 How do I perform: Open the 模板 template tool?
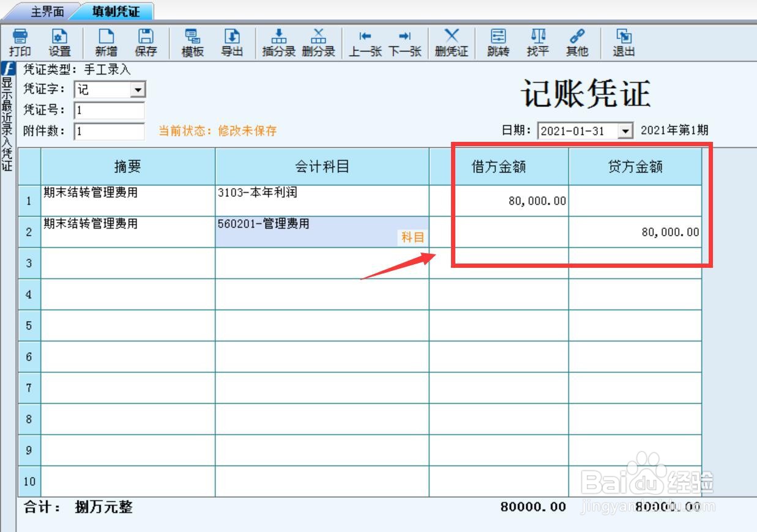(x=192, y=43)
